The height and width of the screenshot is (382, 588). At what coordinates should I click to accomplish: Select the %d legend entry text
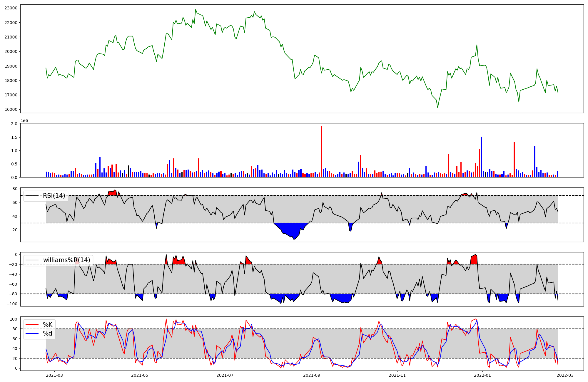(48, 333)
